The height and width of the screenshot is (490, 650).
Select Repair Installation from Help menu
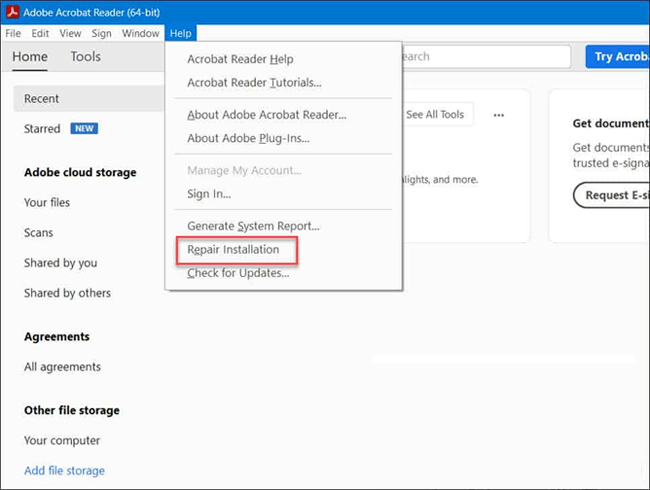[233, 250]
